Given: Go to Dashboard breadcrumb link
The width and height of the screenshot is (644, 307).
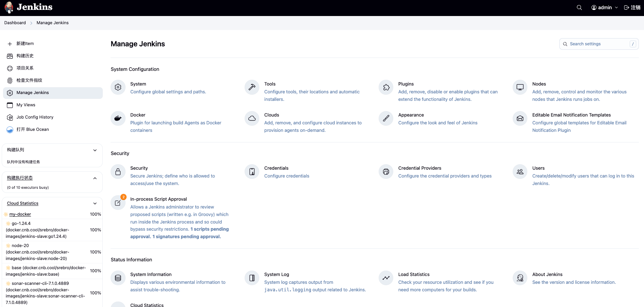Looking at the screenshot, I should pos(15,23).
